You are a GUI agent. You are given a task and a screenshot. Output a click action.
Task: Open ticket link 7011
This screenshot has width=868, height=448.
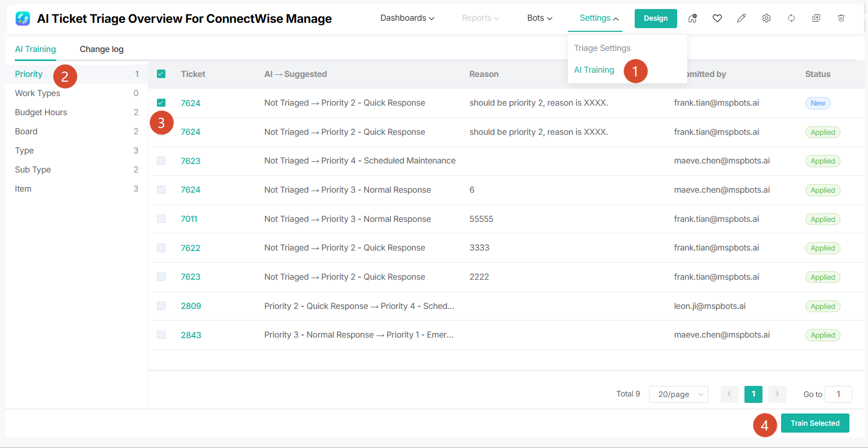[189, 219]
